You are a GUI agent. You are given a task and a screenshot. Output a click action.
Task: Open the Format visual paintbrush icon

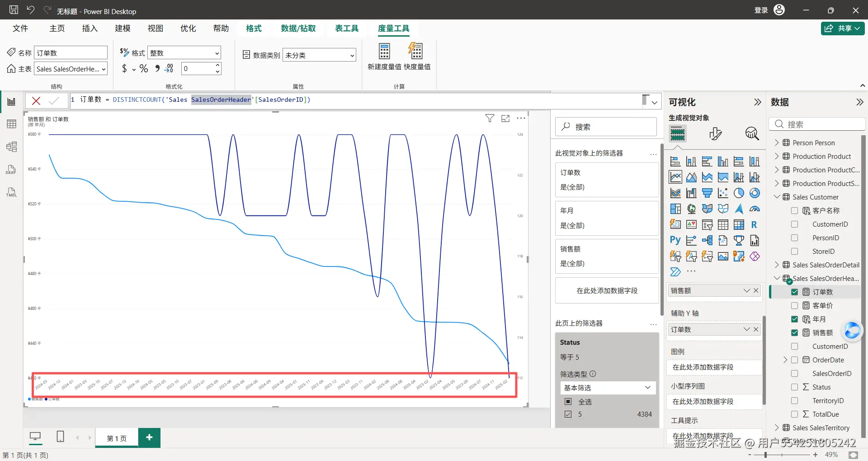715,133
